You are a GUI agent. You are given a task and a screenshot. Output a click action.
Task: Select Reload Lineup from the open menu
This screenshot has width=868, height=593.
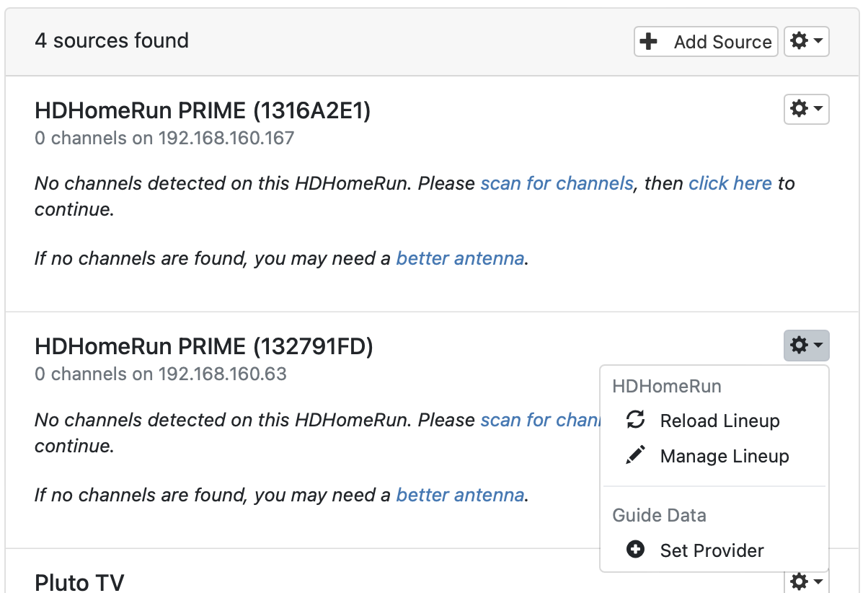pyautogui.click(x=719, y=420)
